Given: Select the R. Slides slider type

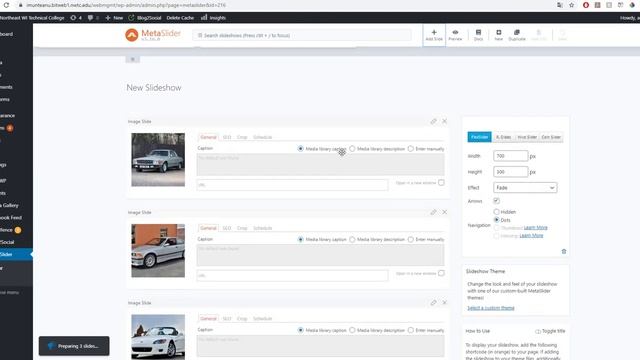Looking at the screenshot, I should coord(503,137).
